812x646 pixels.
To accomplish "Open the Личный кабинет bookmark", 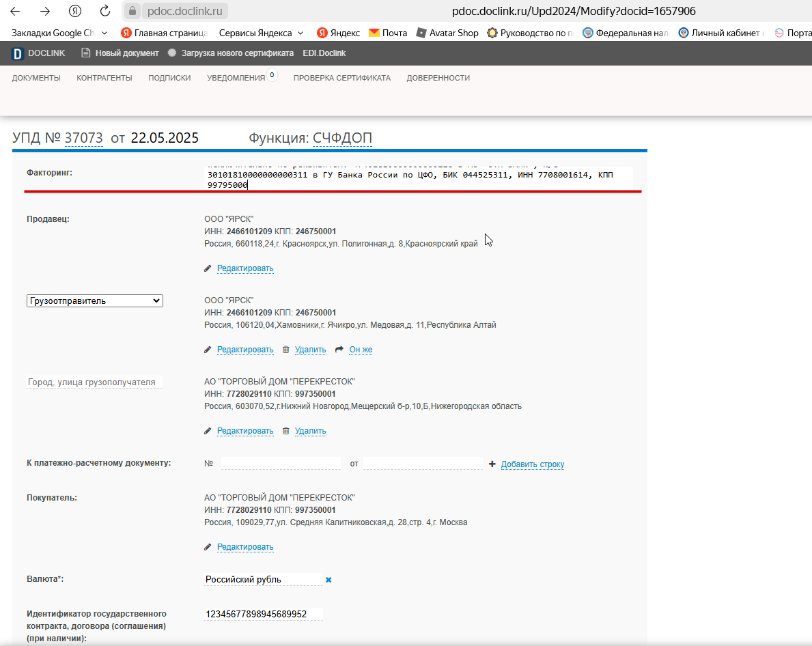I will (721, 33).
